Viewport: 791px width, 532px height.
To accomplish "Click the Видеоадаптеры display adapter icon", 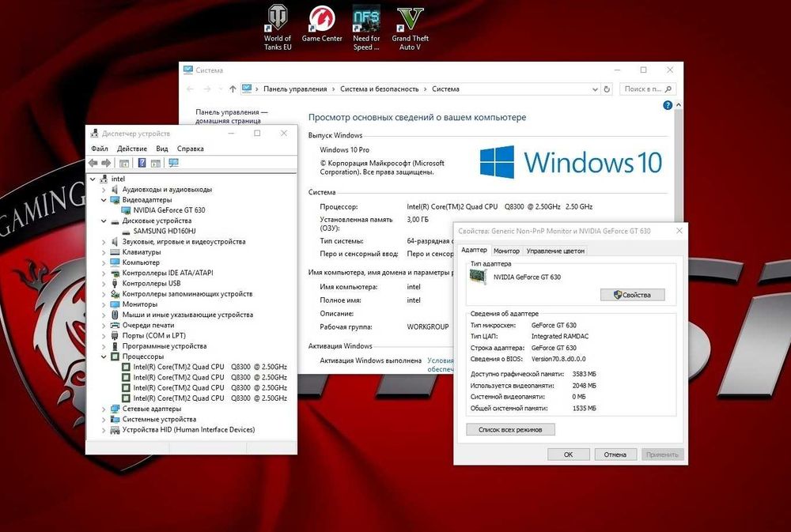I will [x=115, y=200].
